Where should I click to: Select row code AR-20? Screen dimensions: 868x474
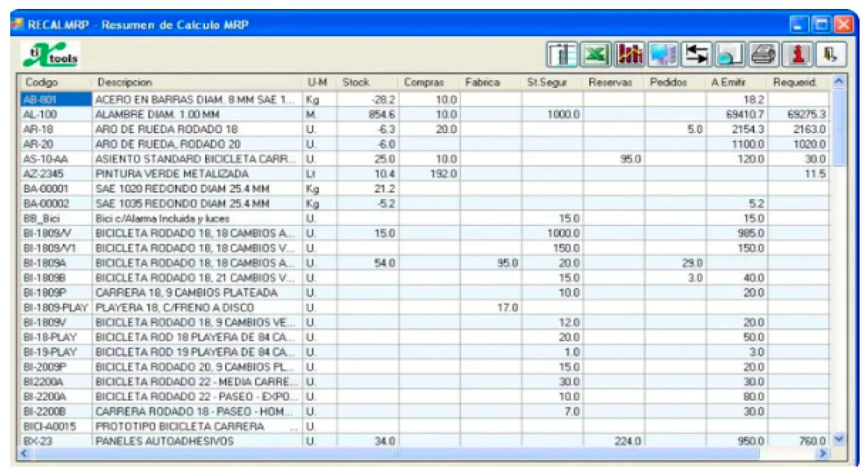point(56,144)
